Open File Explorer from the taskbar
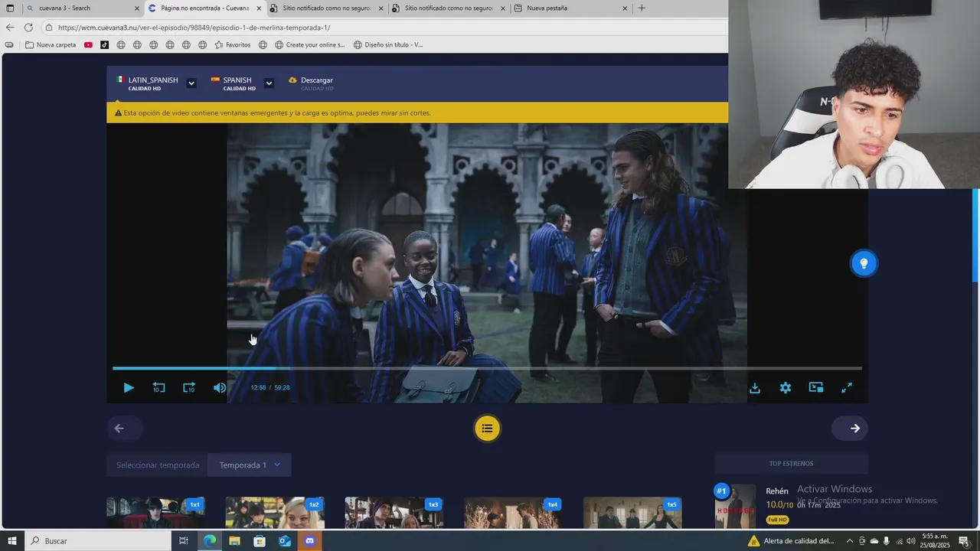980x551 pixels. tap(234, 541)
